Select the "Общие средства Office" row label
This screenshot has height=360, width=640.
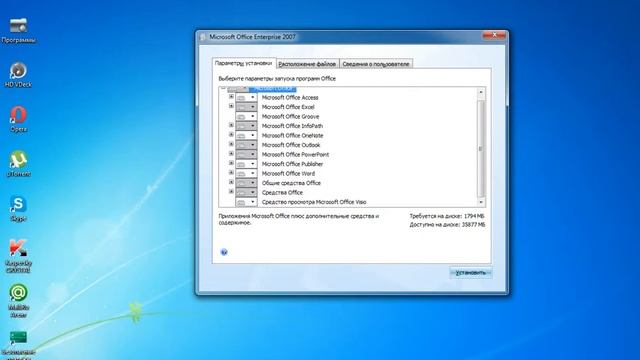(291, 183)
